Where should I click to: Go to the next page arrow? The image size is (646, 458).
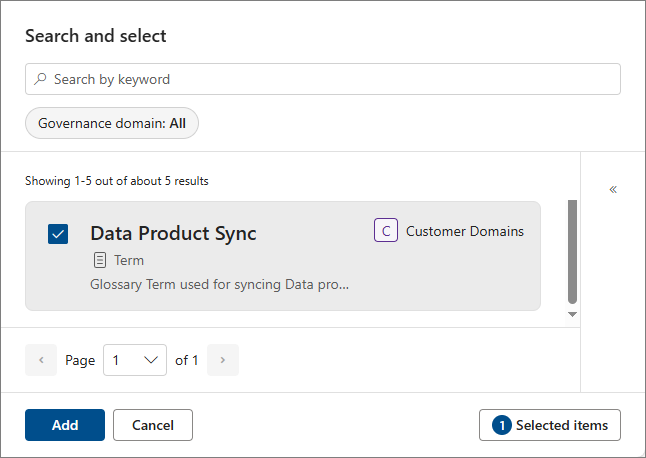223,360
